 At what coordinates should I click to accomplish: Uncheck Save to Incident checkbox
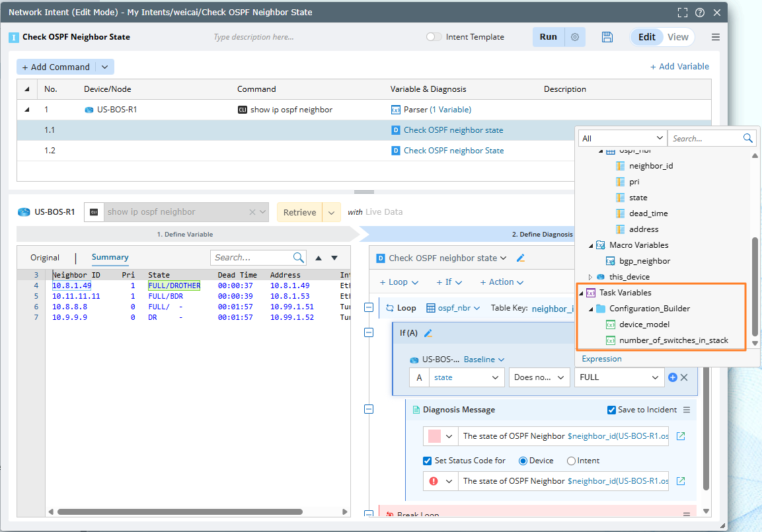[611, 410]
